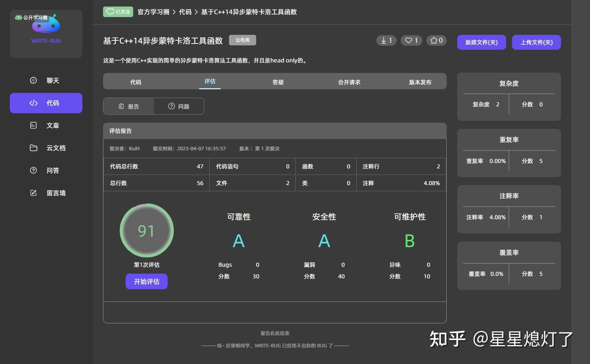
Task: Open the 版本发布 tab
Action: click(420, 82)
